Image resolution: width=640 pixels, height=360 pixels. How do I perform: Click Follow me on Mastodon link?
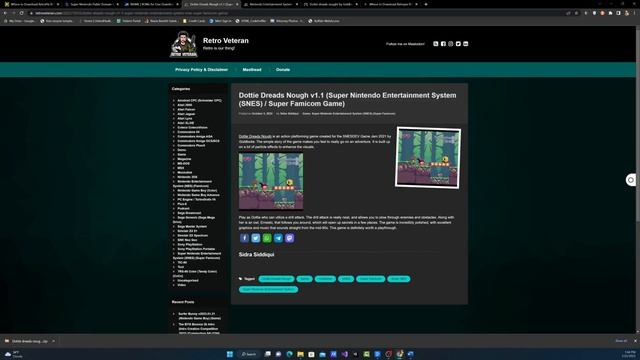[x=405, y=44]
